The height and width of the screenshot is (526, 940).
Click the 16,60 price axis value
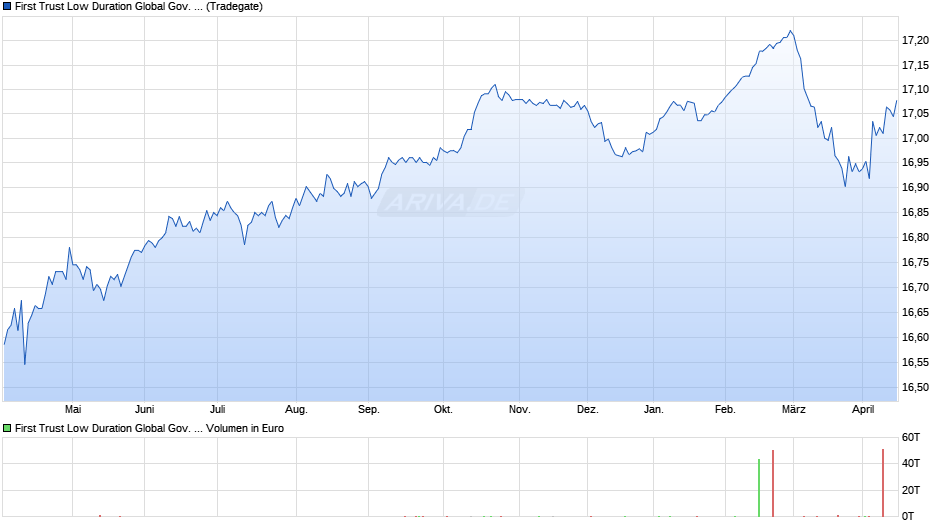click(x=915, y=337)
